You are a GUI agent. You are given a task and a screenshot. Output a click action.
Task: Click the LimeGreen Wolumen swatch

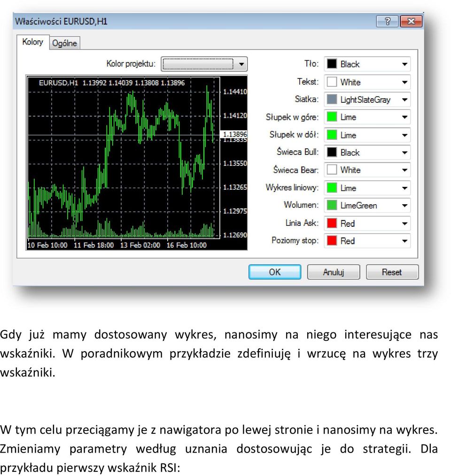[332, 206]
